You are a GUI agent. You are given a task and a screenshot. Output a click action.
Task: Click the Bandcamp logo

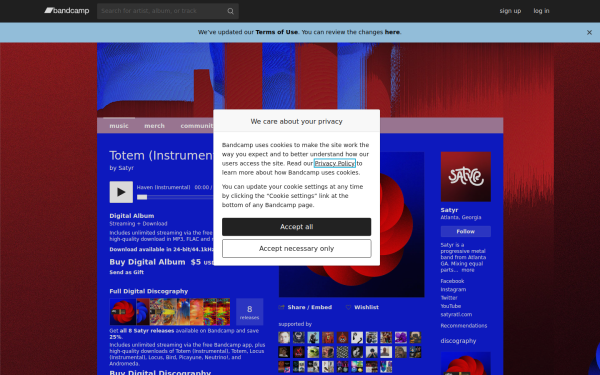point(67,11)
